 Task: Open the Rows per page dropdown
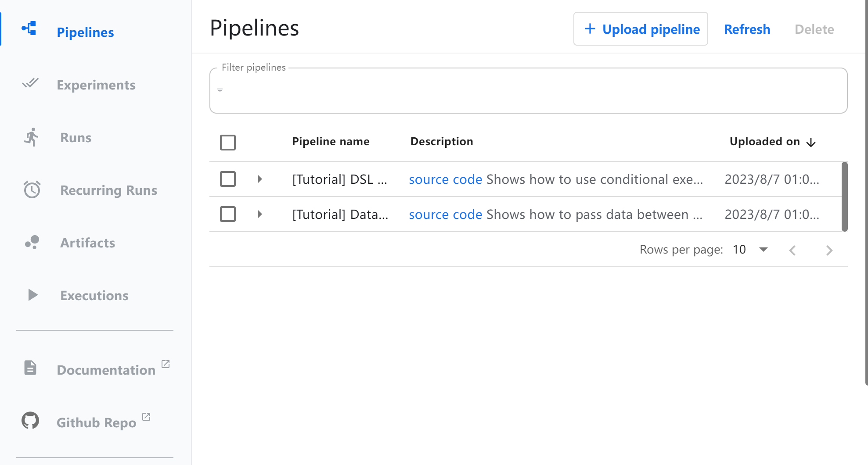(x=763, y=250)
